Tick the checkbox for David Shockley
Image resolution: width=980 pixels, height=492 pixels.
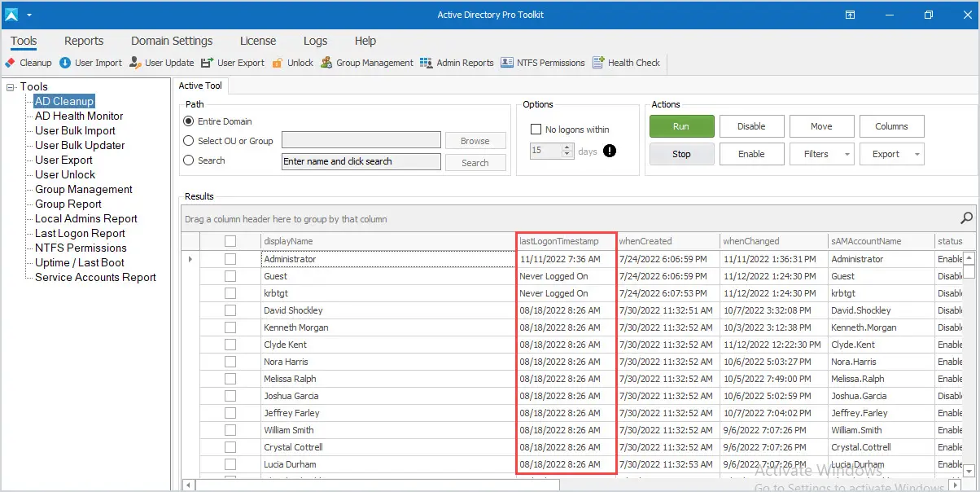pyautogui.click(x=230, y=310)
